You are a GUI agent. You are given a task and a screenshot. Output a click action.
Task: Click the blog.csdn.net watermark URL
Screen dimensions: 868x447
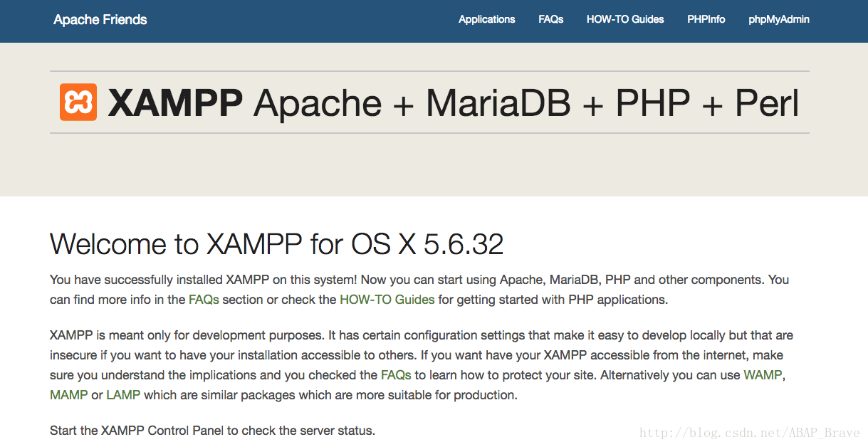click(x=749, y=433)
